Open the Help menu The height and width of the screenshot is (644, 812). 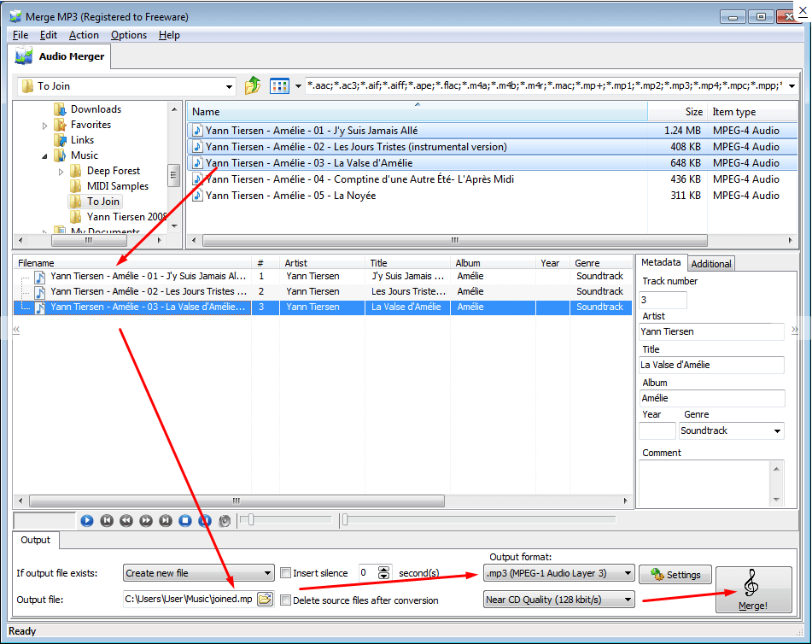(x=169, y=35)
